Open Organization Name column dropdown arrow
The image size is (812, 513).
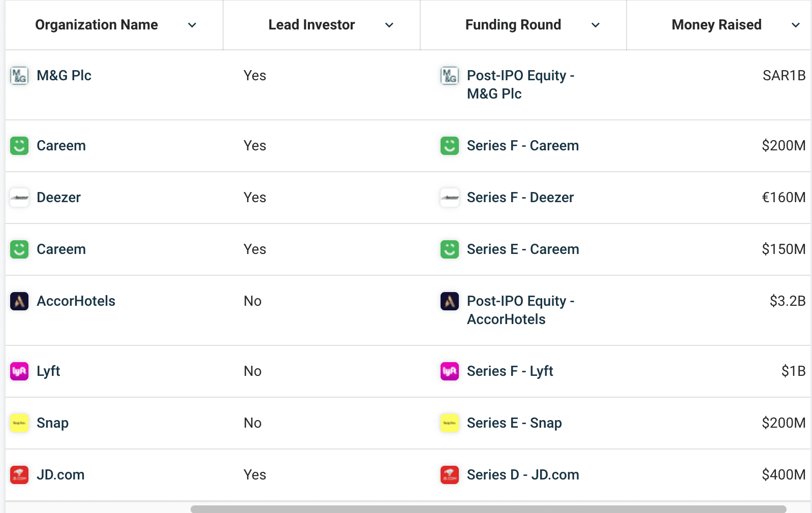(x=192, y=25)
